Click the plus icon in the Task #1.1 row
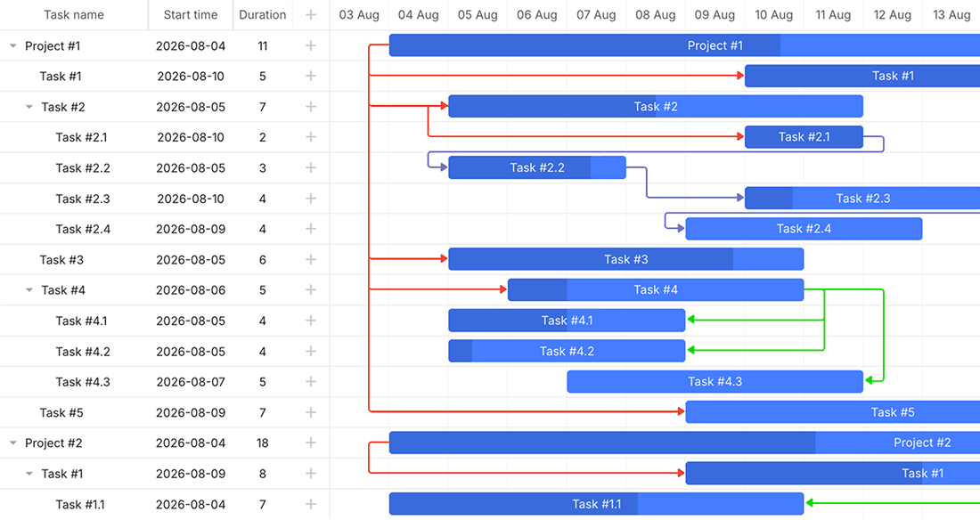Screen dimensions: 980x520 pyautogui.click(x=311, y=504)
